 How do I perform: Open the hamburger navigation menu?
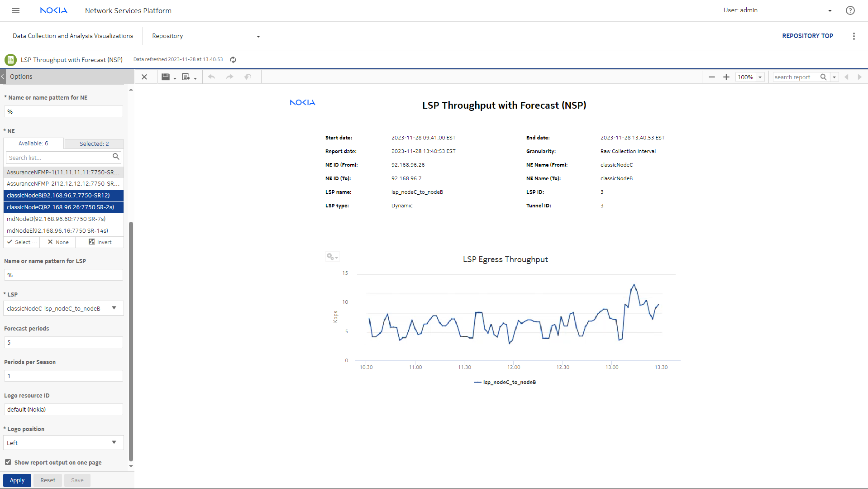point(16,10)
